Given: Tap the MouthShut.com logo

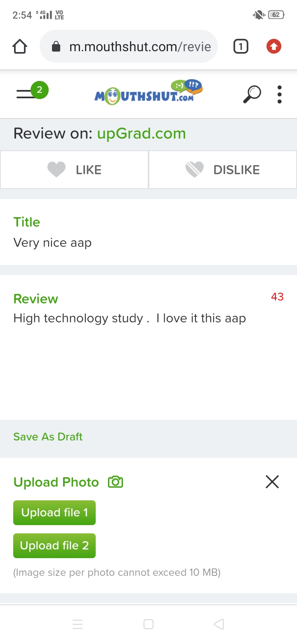Looking at the screenshot, I should pos(148,93).
